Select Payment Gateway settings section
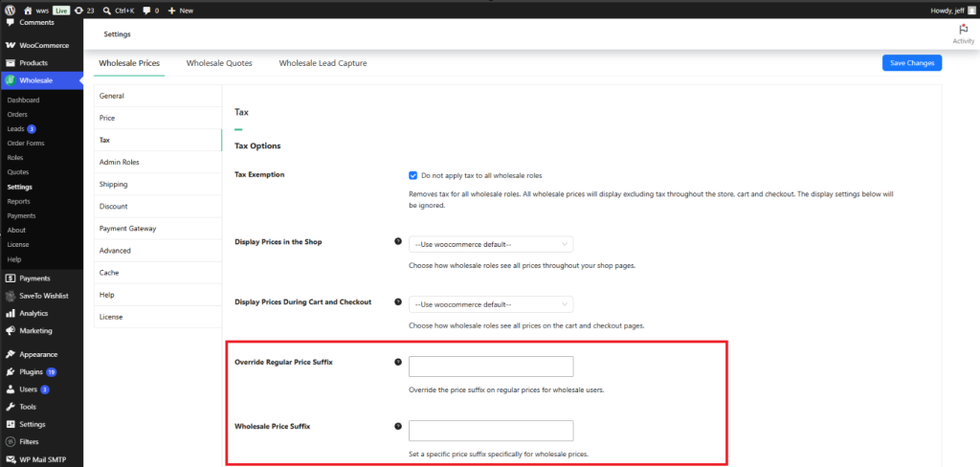 (x=158, y=229)
